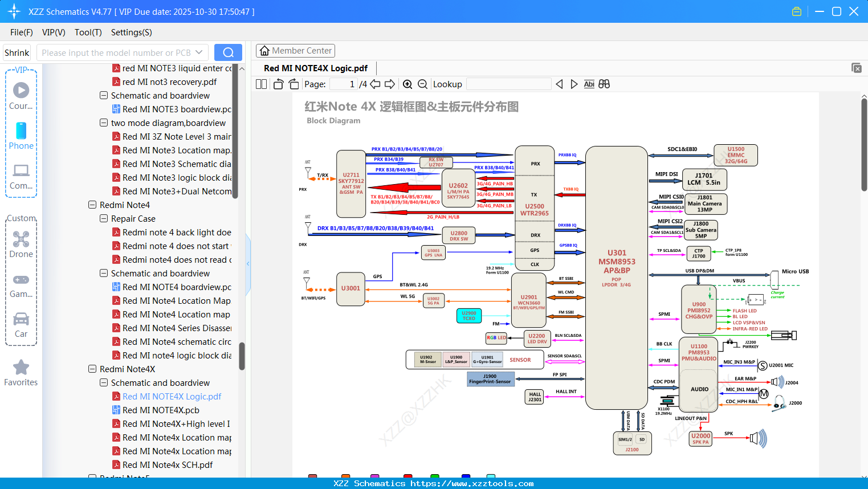868x489 pixels.
Task: Collapse Schematic and boardview above Red MI NOTE3 boardview
Action: pyautogui.click(x=104, y=95)
